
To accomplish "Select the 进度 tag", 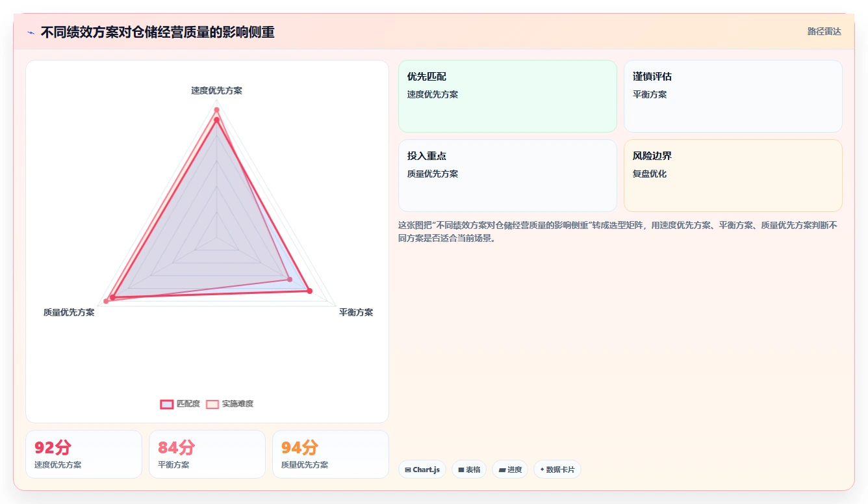I will 510,470.
